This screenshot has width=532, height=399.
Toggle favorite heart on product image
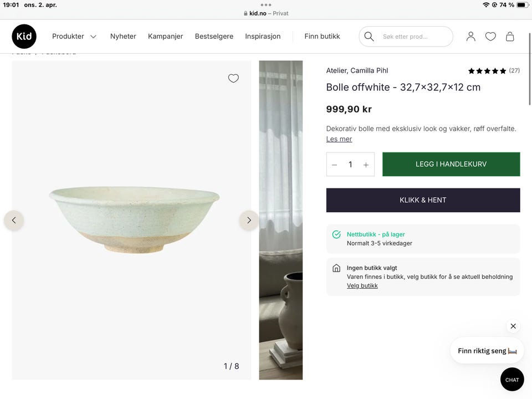pyautogui.click(x=233, y=78)
